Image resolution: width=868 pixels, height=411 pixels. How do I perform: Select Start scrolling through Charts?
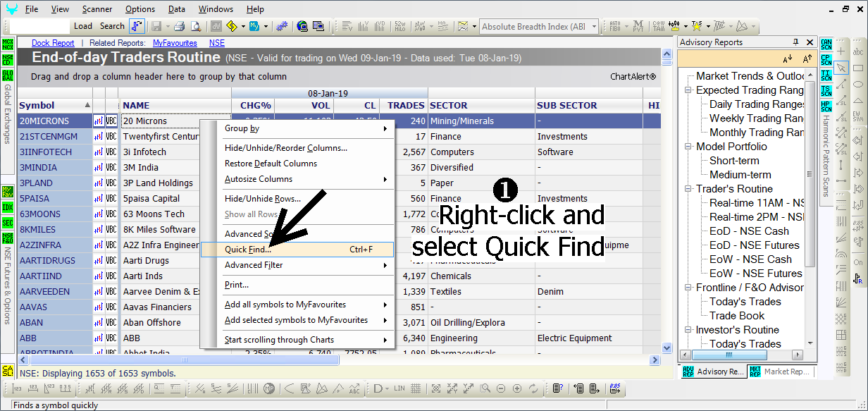pos(298,340)
